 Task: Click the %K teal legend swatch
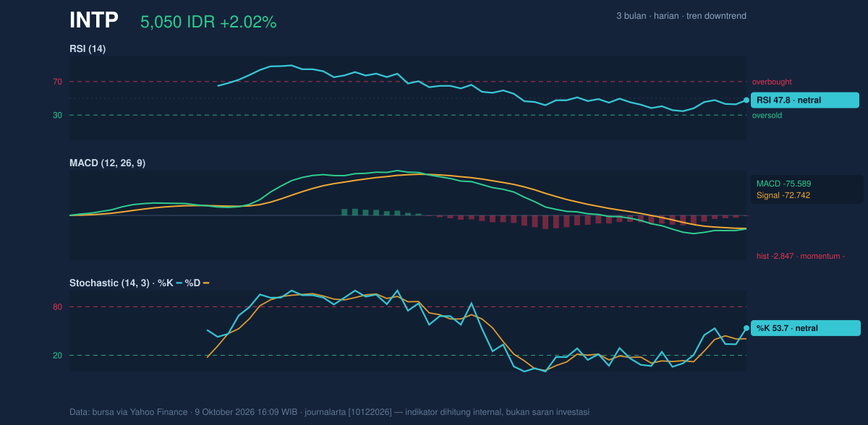[179, 283]
